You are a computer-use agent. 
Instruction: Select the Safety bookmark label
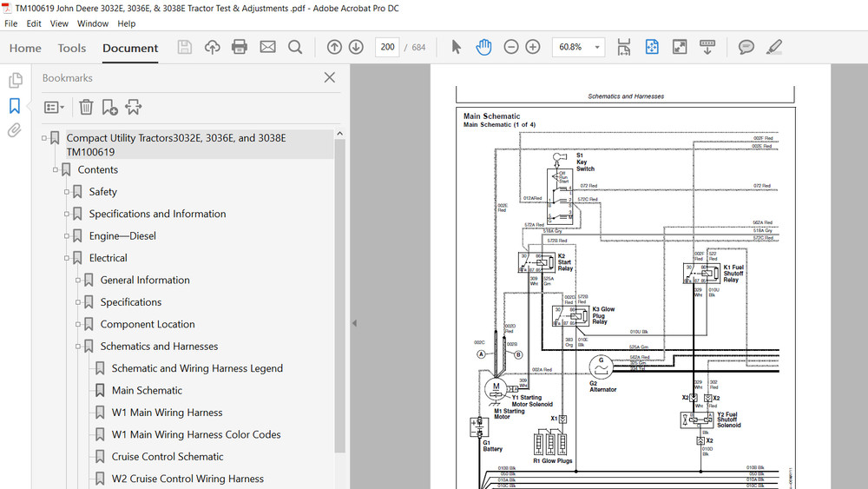[103, 192]
